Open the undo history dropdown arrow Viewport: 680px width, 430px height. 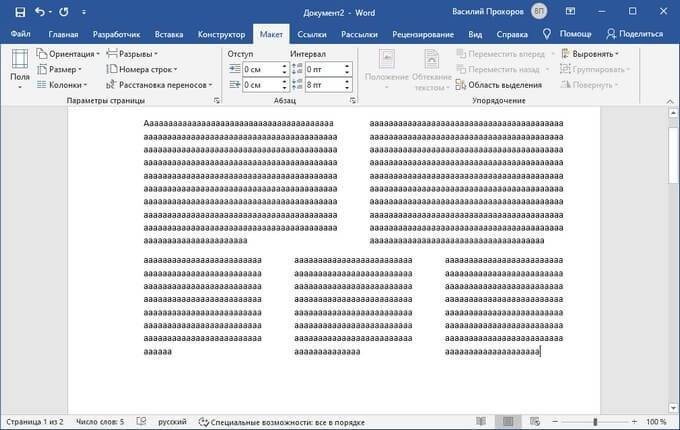[x=50, y=12]
